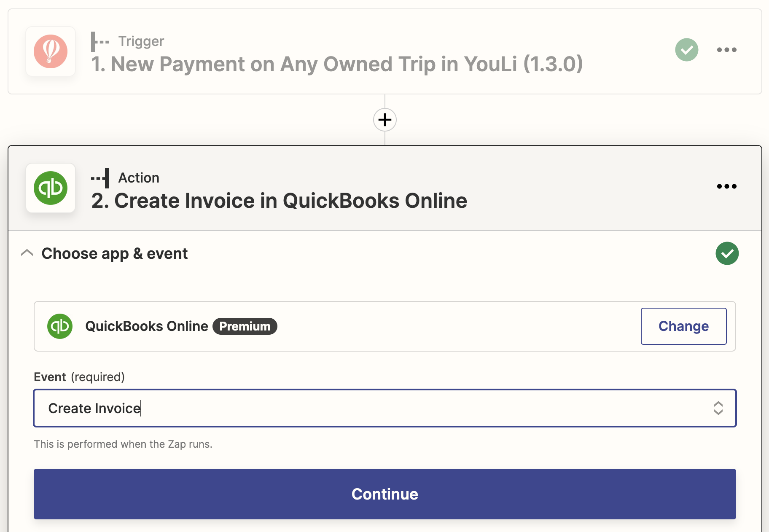Click the 'This is performed when the Zap runs' text
769x532 pixels.
123,444
